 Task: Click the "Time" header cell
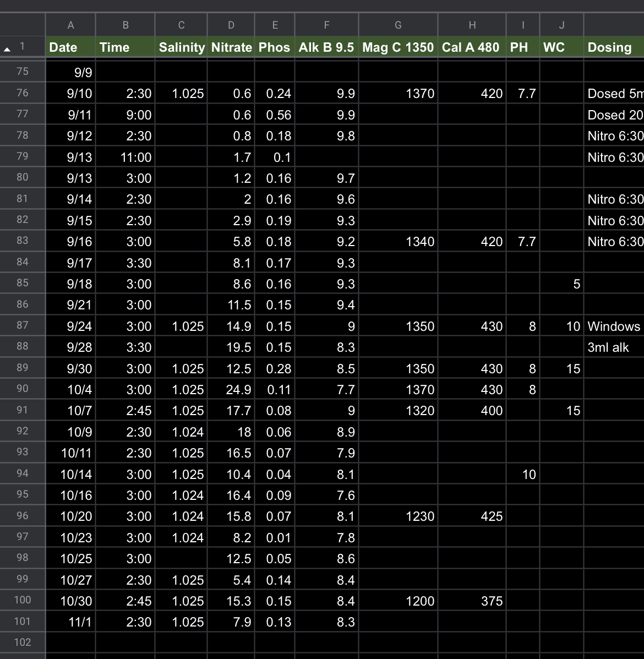coord(125,47)
